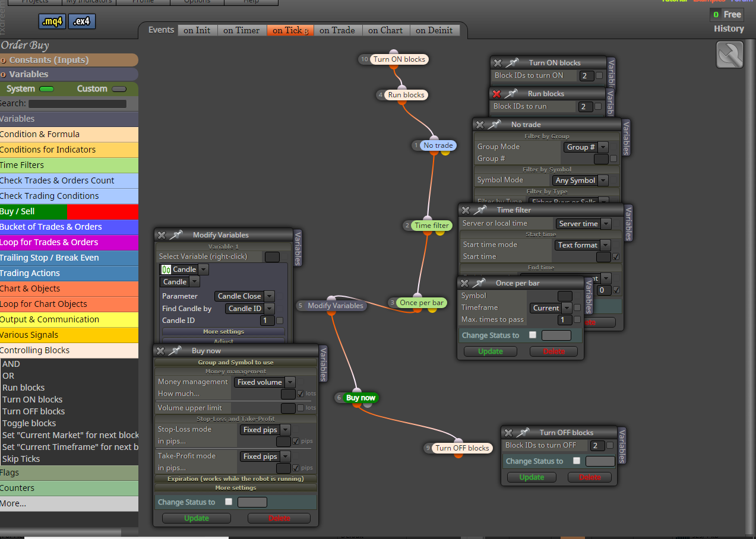756x539 pixels.
Task: Toggle the Custom variables switch
Action: (119, 89)
